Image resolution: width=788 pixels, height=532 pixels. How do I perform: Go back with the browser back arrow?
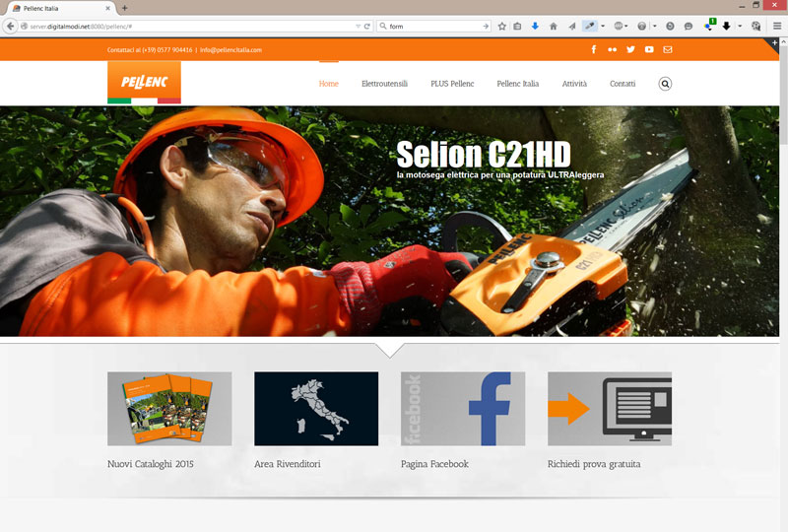click(10, 27)
